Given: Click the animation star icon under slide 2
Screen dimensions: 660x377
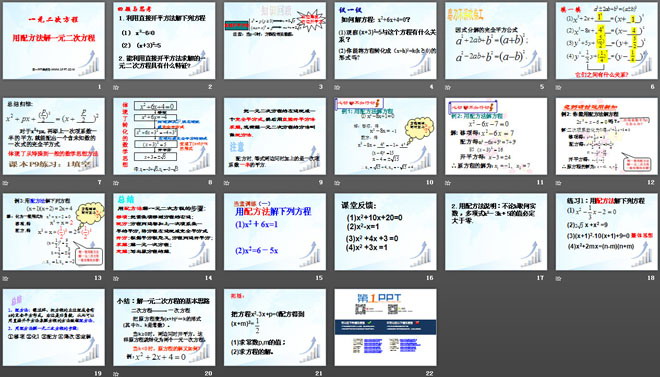Looking at the screenshot, I should 115,88.
